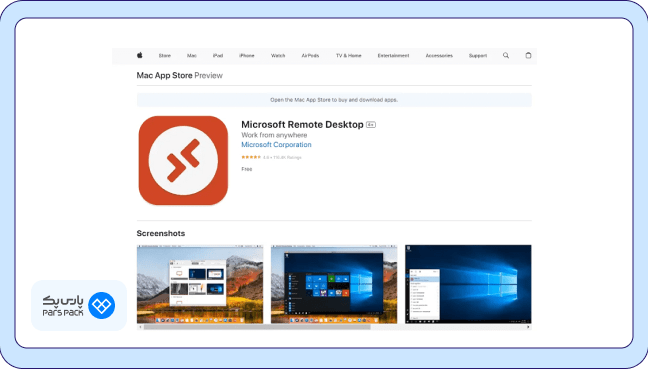Click the Open the Mac App Store banner
The width and height of the screenshot is (648, 369).
click(334, 100)
